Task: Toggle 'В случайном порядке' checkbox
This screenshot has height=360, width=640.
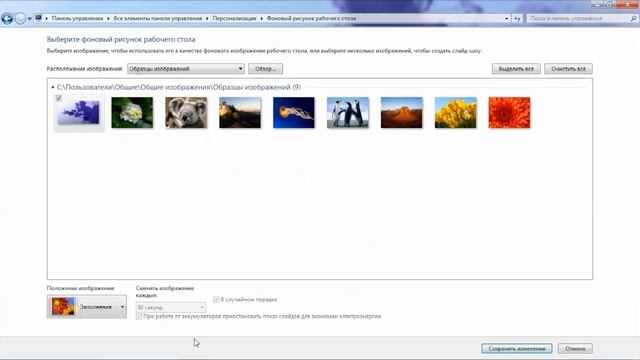Action: pos(216,300)
